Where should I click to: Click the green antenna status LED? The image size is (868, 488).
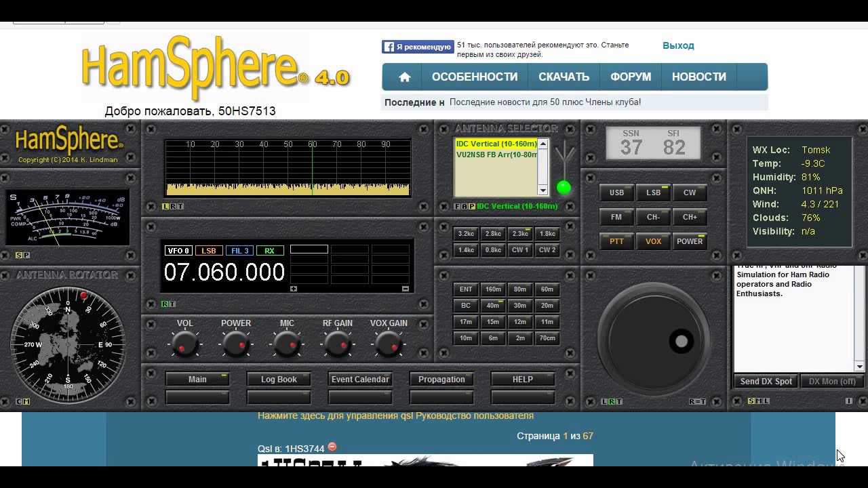564,188
